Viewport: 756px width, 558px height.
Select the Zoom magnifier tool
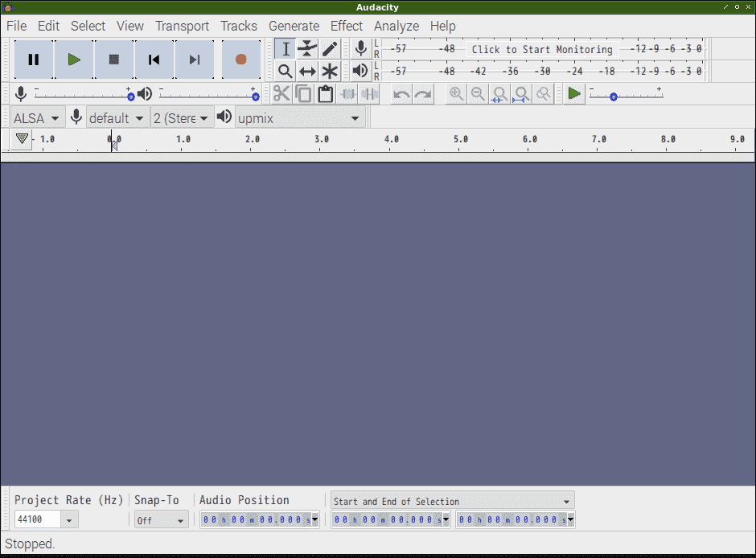tap(286, 72)
